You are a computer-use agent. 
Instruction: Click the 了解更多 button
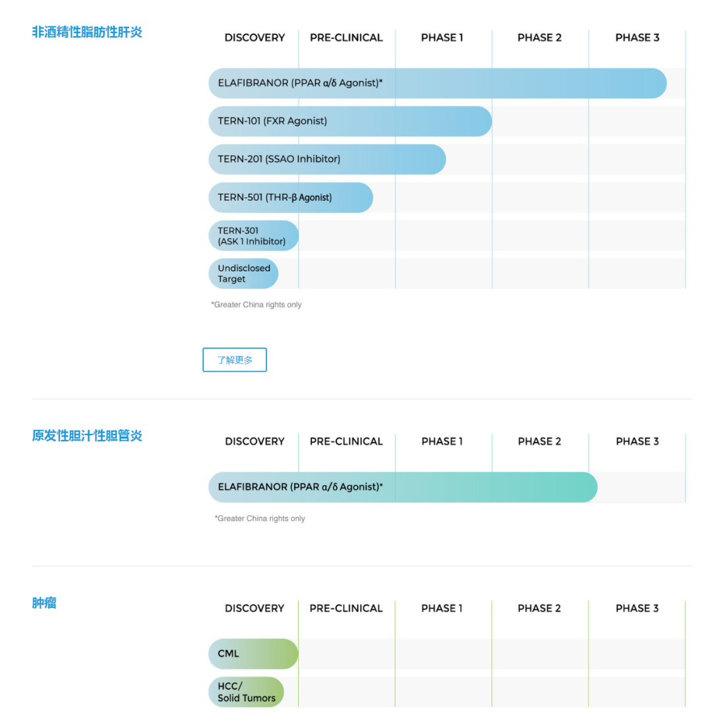point(235,360)
